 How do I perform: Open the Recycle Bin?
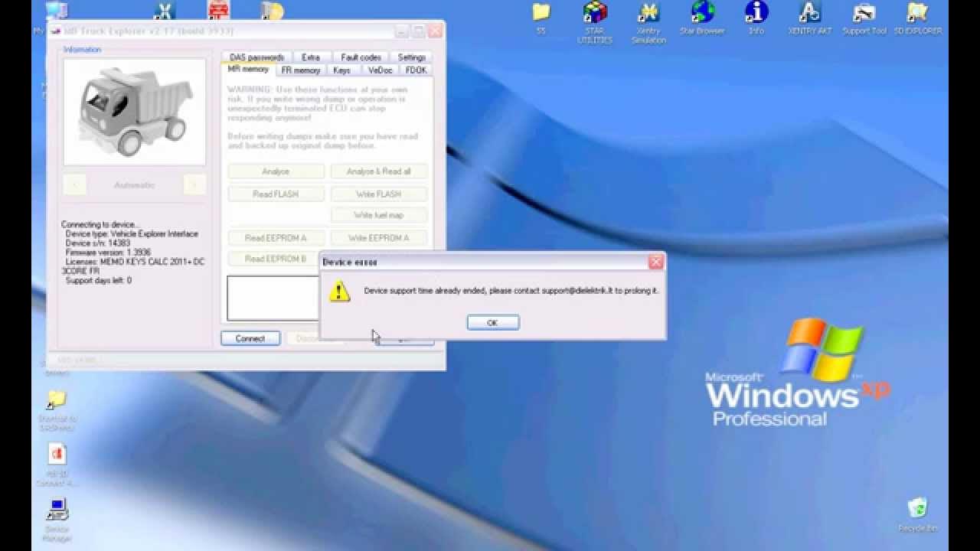point(917,514)
